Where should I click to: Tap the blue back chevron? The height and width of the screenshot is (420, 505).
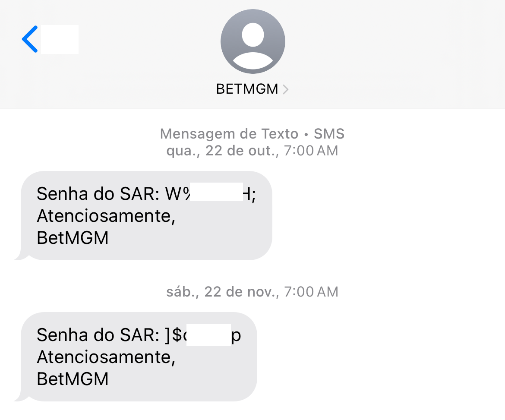point(30,39)
